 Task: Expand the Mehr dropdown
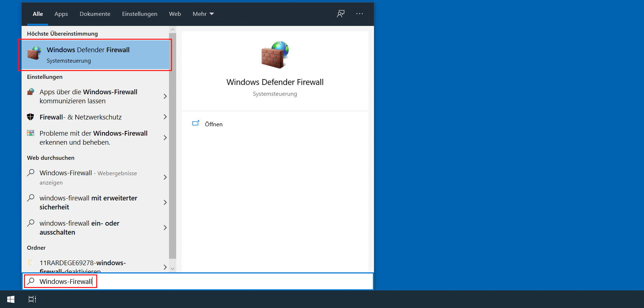(203, 14)
